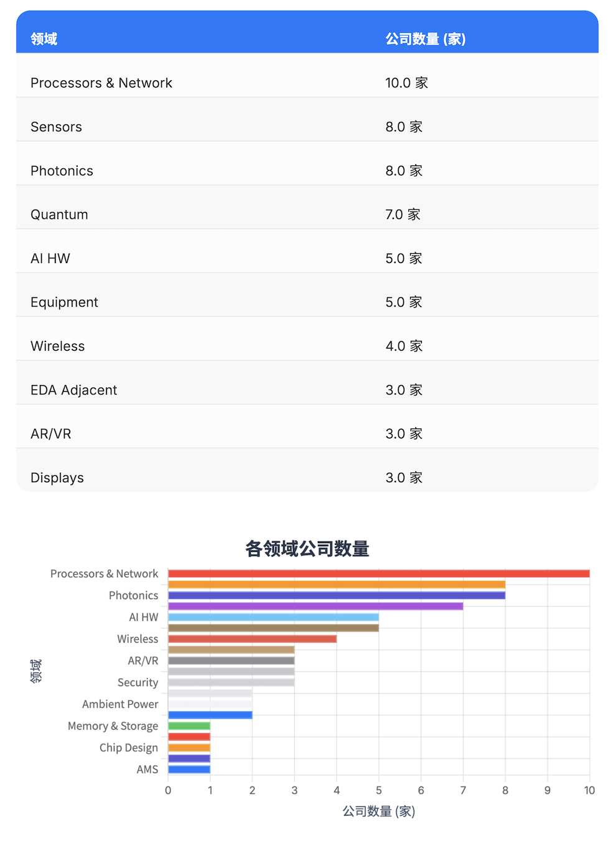Click the rotated 领域 y-axis title
This screenshot has width=616, height=841.
point(36,671)
